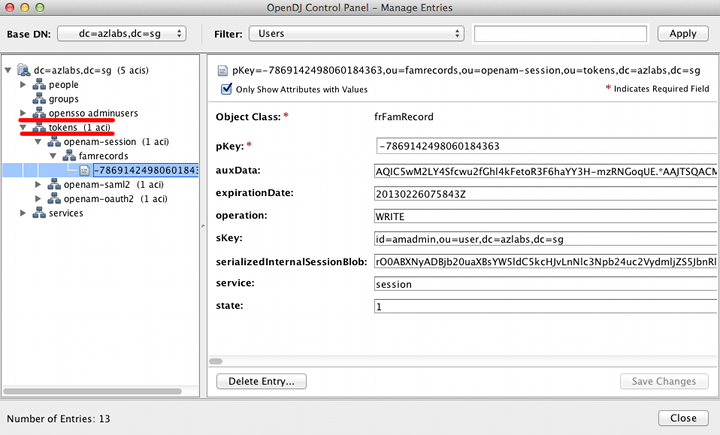Click the Close button

(x=683, y=418)
